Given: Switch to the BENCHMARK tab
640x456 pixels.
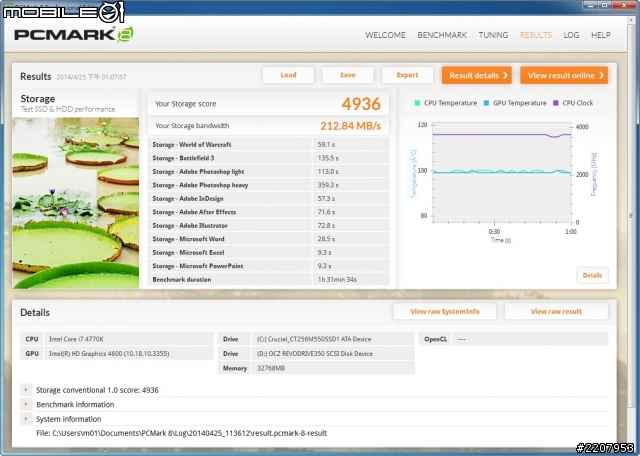Looking at the screenshot, I should tap(442, 35).
